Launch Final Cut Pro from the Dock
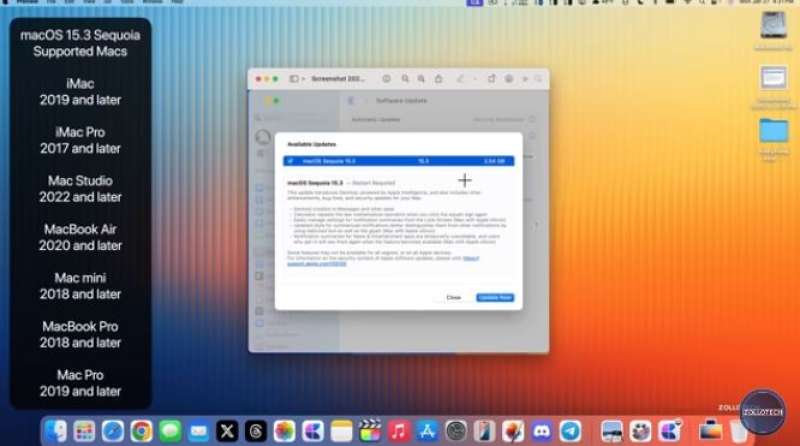Image resolution: width=800 pixels, height=446 pixels. click(370, 432)
